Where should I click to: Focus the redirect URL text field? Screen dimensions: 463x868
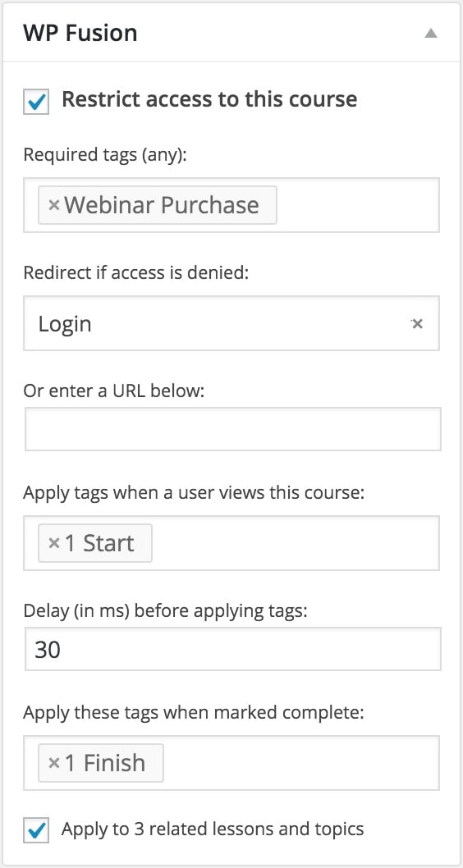[x=232, y=429]
